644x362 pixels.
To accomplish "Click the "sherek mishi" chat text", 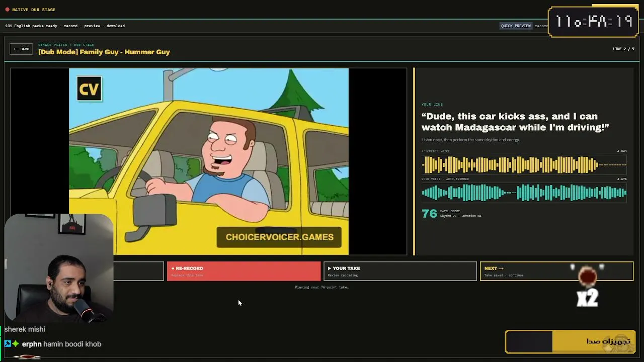I will 25,329.
